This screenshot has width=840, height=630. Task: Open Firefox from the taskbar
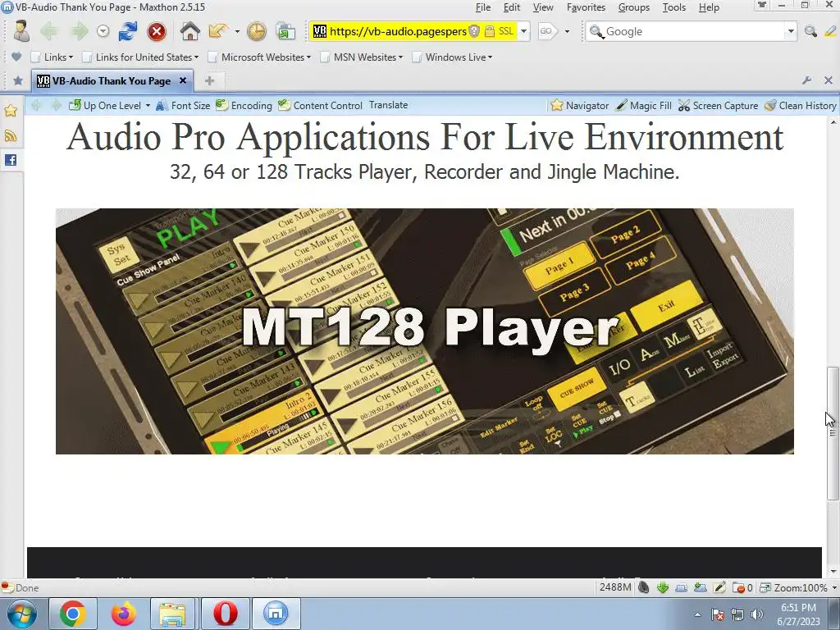[123, 614]
